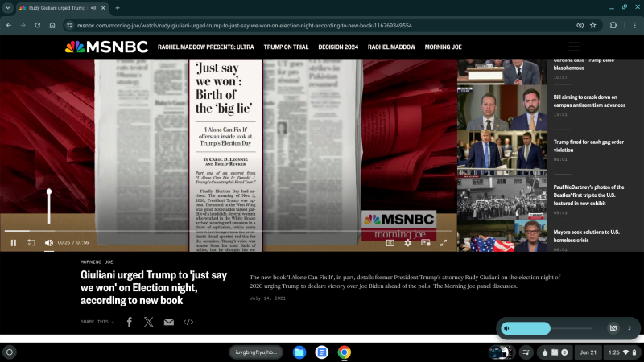This screenshot has width=644, height=362.
Task: View site information icon
Action: (x=69, y=25)
